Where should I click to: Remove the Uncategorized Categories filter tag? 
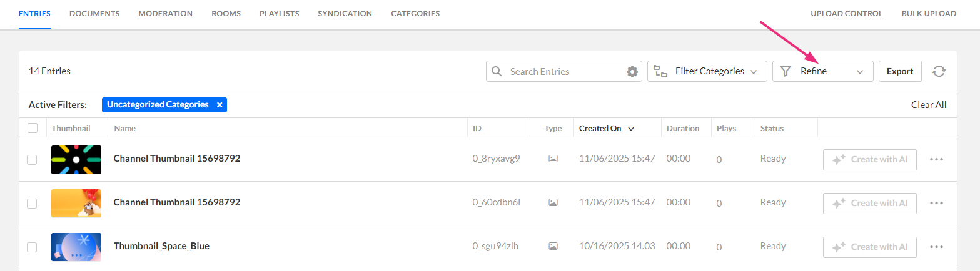220,105
